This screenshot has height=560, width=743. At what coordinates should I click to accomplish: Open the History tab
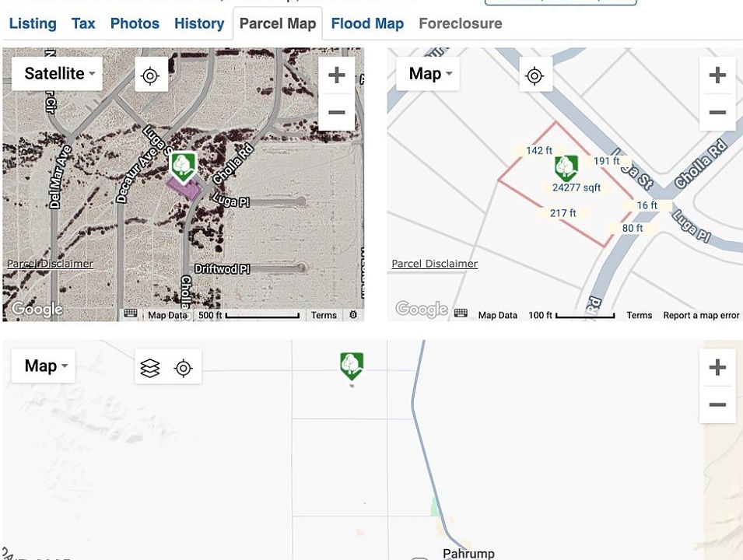coord(199,23)
